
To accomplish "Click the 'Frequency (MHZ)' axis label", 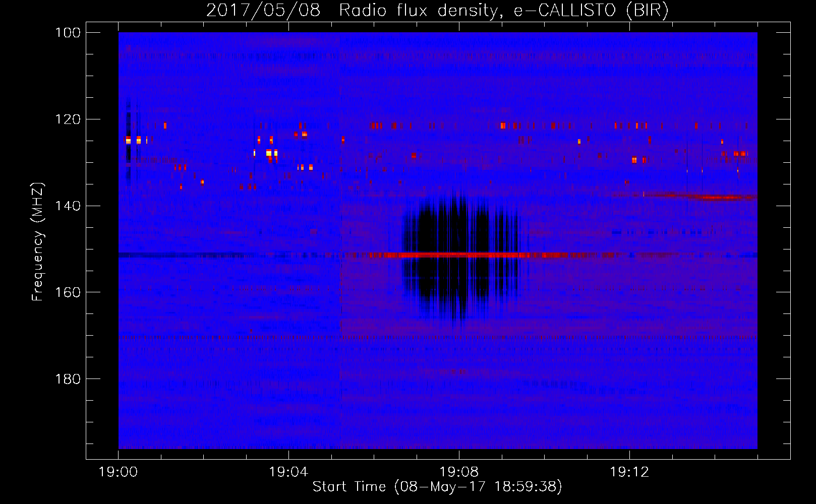I will pyautogui.click(x=38, y=242).
